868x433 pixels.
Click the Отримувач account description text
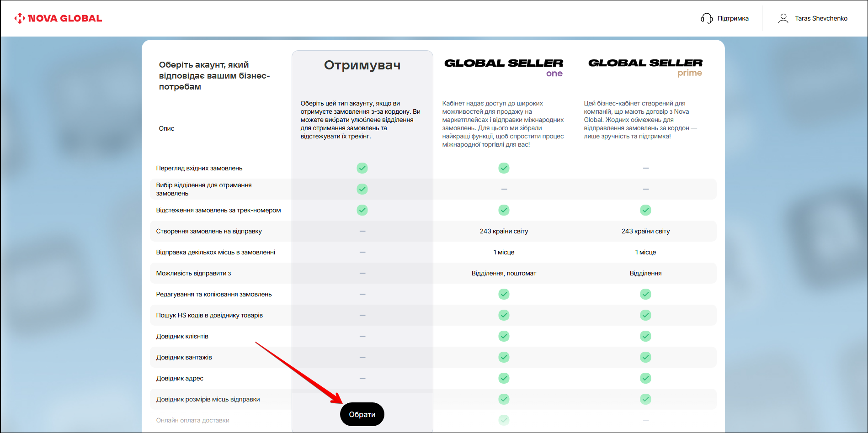coord(360,120)
